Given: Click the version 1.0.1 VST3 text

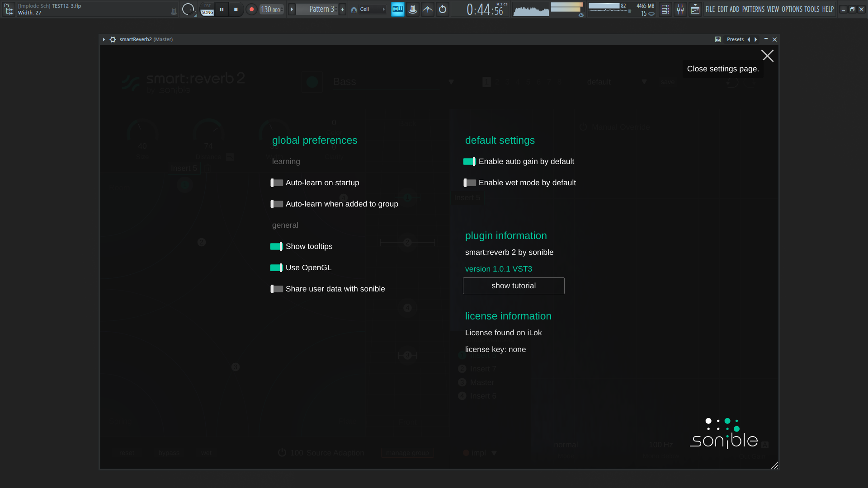Looking at the screenshot, I should click(499, 269).
